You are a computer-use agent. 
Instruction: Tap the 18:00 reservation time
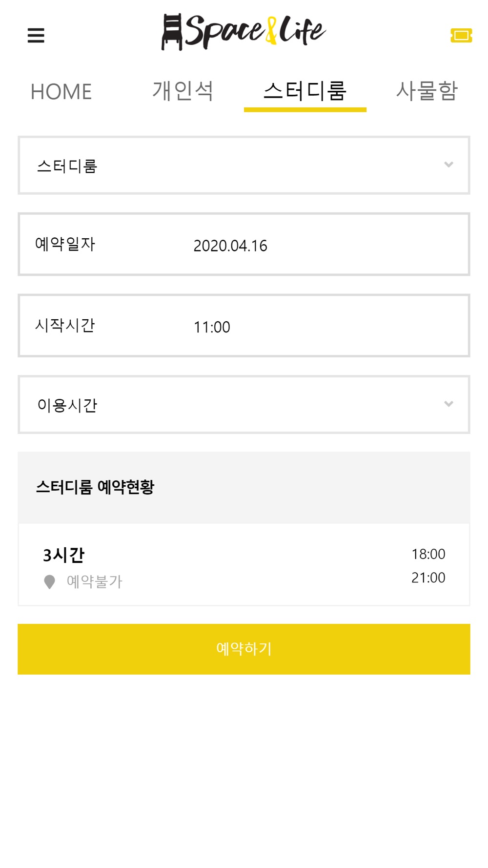click(x=428, y=554)
